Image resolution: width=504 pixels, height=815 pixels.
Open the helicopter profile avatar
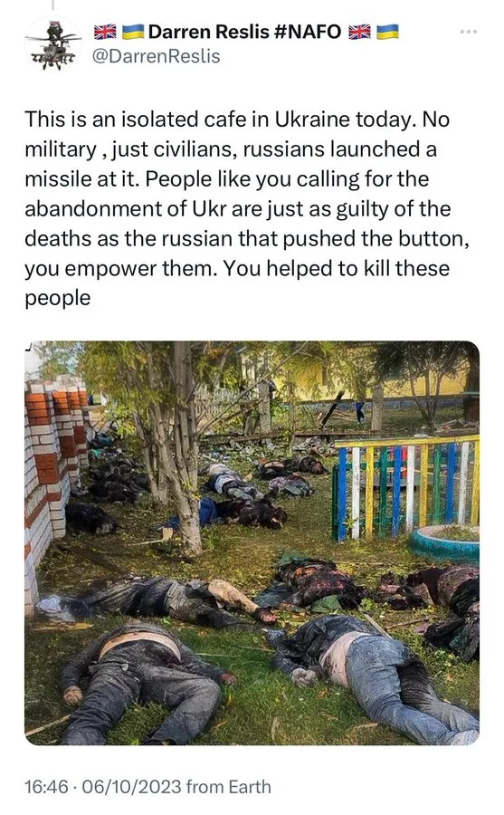click(53, 44)
